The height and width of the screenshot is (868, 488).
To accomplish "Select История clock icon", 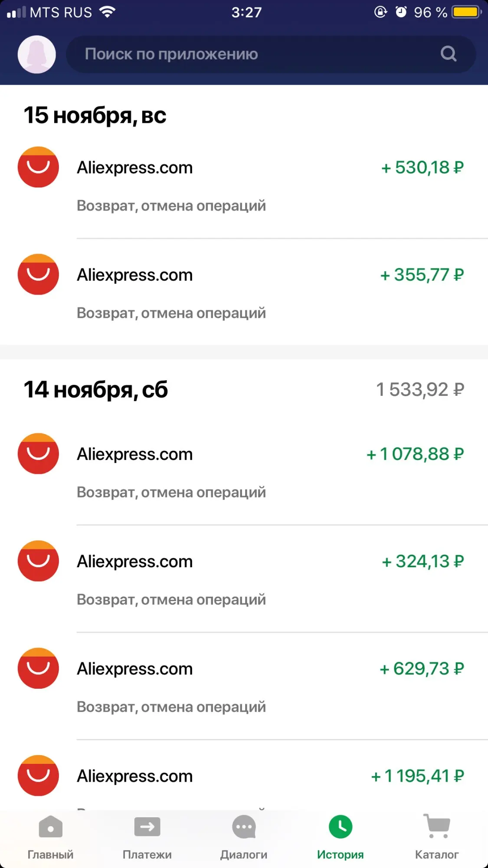I will 341,827.
